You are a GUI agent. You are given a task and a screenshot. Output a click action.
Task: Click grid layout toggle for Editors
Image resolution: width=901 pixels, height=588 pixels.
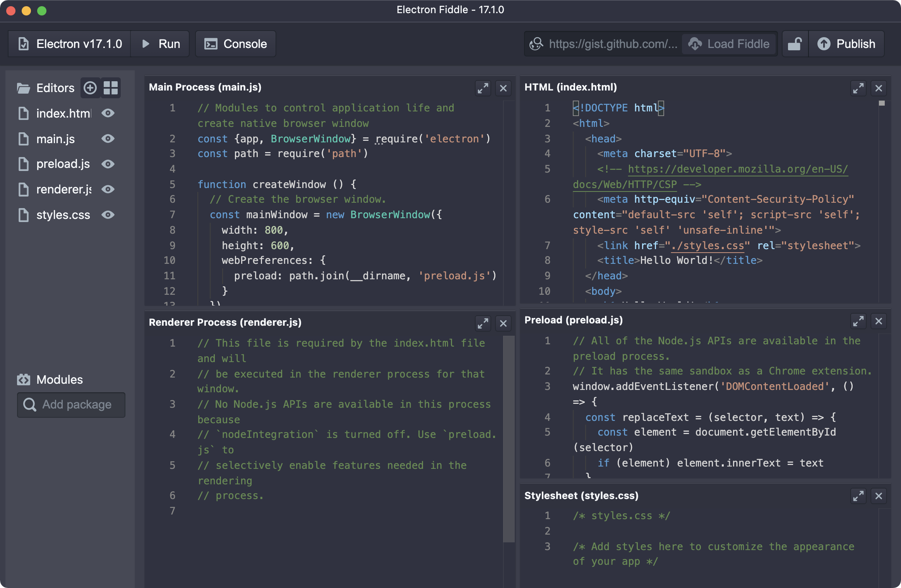point(111,87)
